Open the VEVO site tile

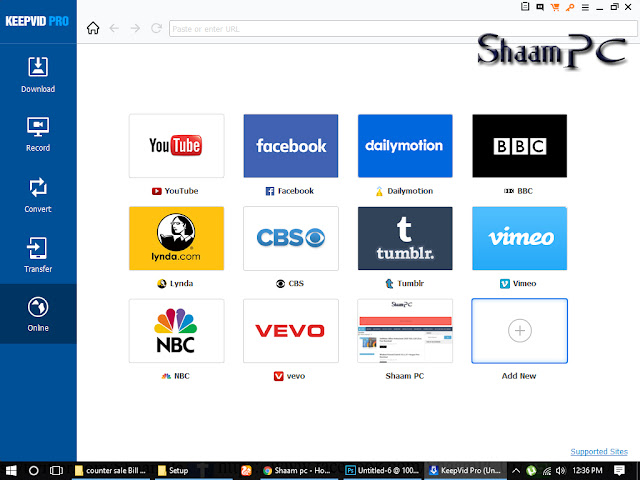coord(291,331)
